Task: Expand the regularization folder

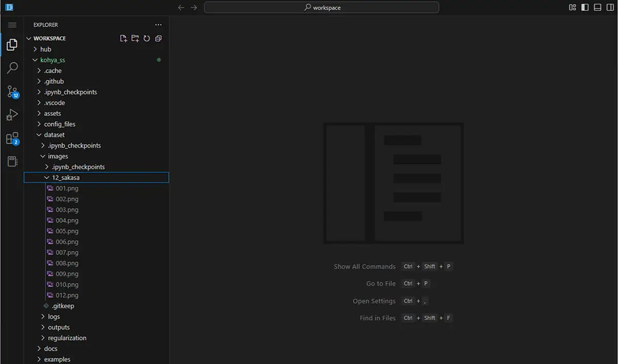Action: tap(96, 338)
